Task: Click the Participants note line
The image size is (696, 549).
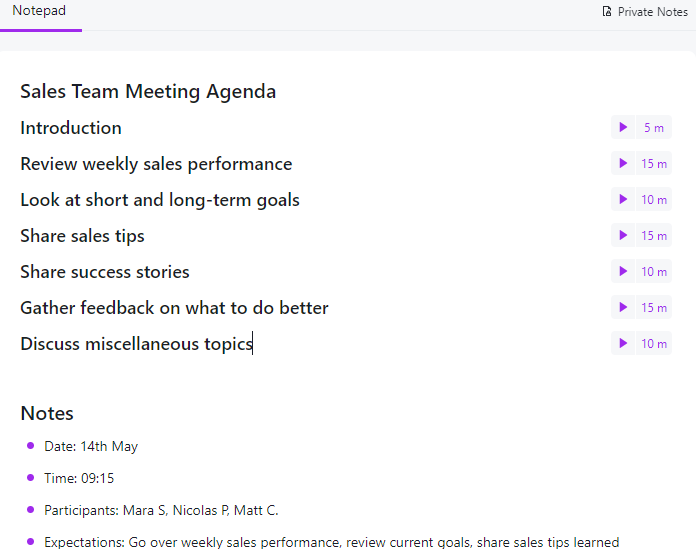Action: [x=161, y=511]
